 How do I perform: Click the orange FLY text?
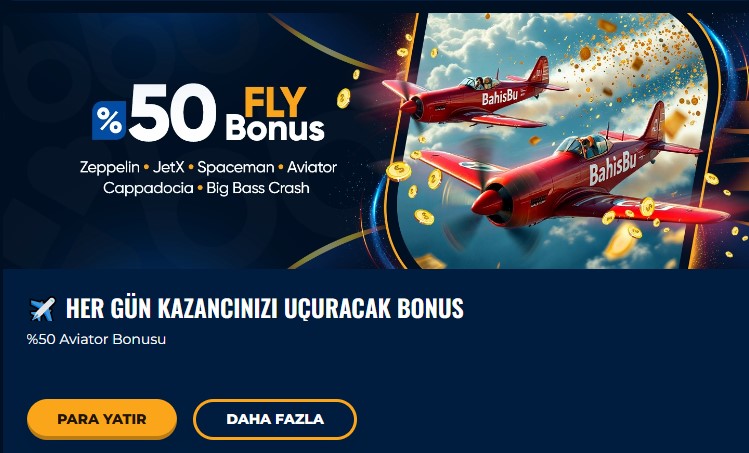(275, 101)
